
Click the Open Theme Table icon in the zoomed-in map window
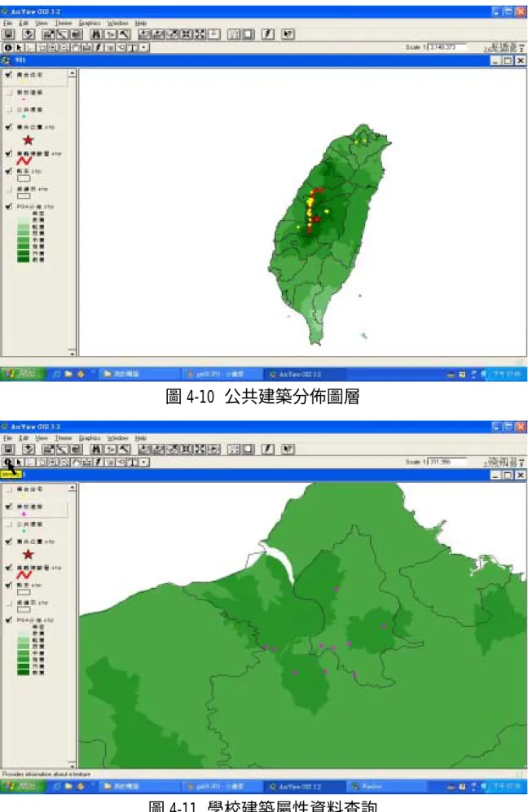pos(76,449)
